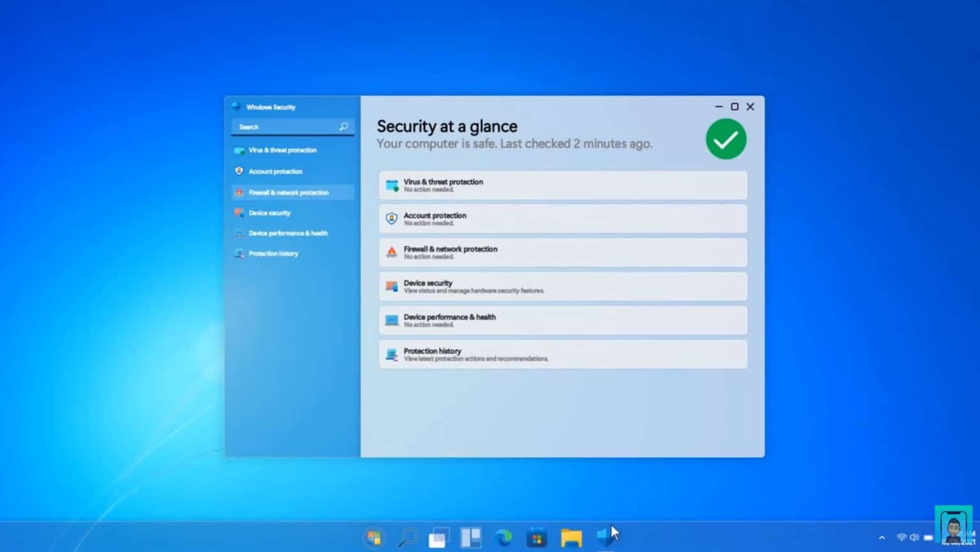Click the Device security icon in sidebar
The image size is (980, 552).
click(240, 213)
